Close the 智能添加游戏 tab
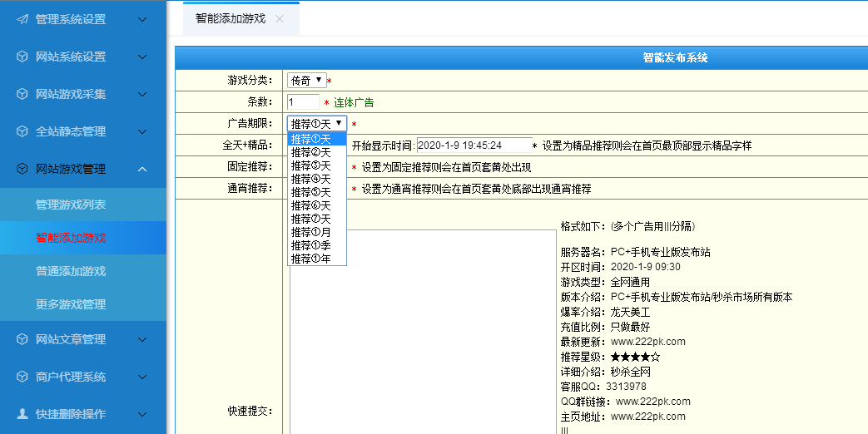868x434 pixels. [x=280, y=19]
